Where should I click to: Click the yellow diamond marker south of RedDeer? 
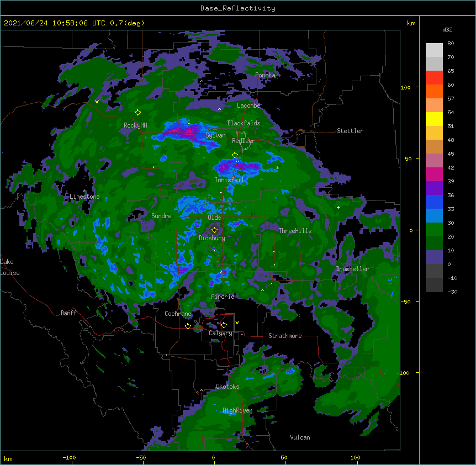click(x=235, y=155)
